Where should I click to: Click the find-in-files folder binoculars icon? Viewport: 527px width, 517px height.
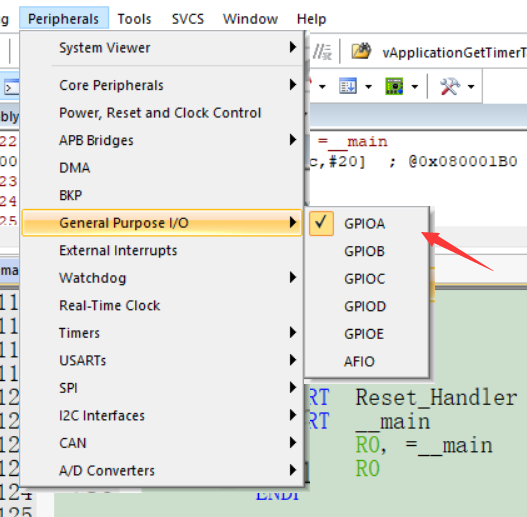(x=361, y=52)
